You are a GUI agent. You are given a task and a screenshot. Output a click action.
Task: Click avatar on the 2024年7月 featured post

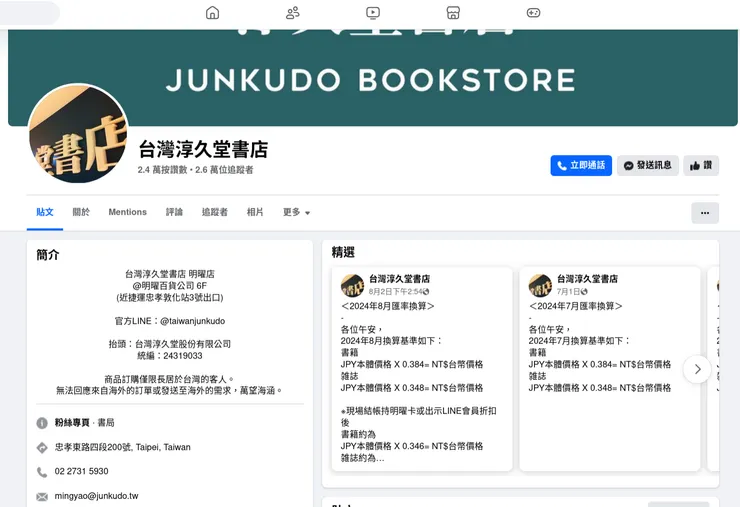[540, 286]
